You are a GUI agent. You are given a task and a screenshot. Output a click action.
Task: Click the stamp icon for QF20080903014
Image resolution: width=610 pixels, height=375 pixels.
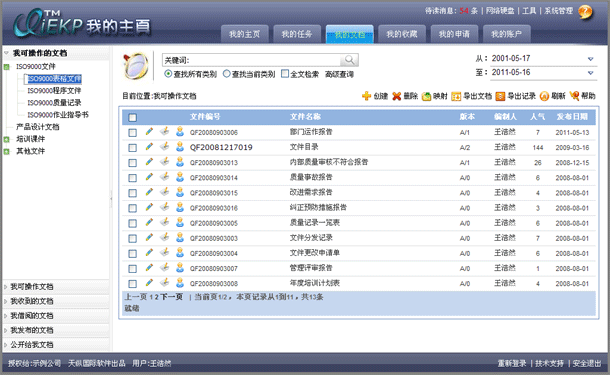click(165, 177)
